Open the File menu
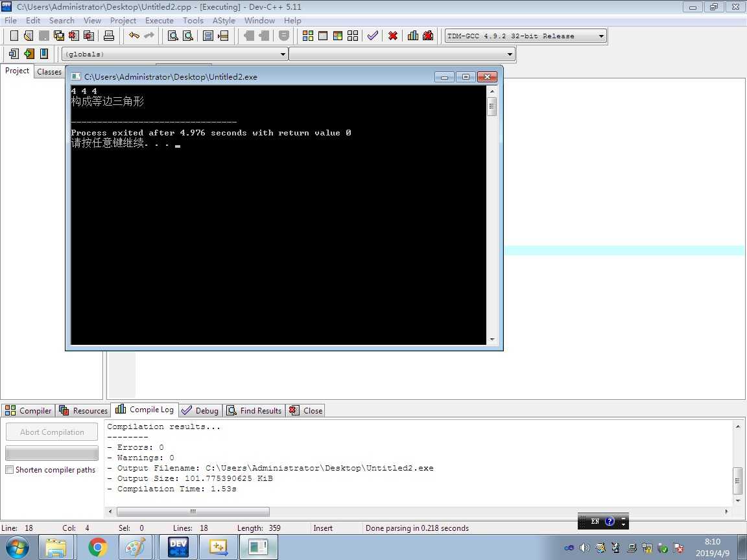Image resolution: width=747 pixels, height=560 pixels. coord(10,21)
